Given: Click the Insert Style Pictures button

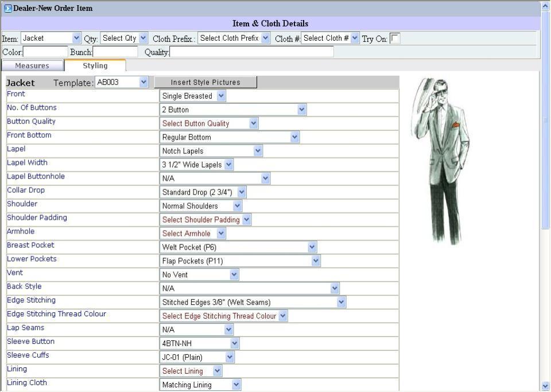Looking at the screenshot, I should pos(205,82).
